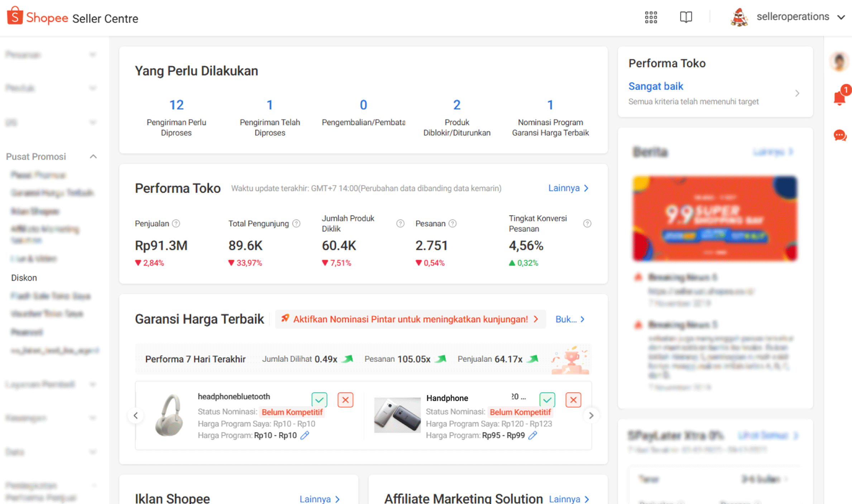
Task: Click the 60.4K Jumlah Produk Diklik value
Action: (339, 246)
